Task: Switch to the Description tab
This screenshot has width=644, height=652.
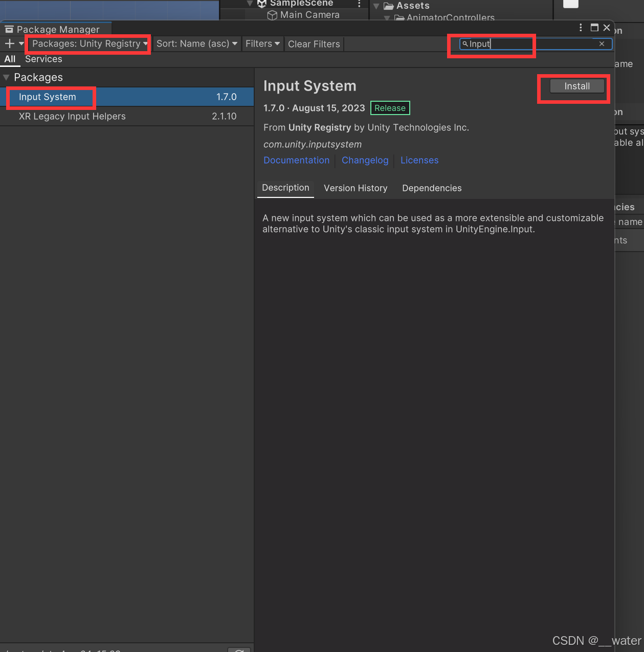Action: [285, 188]
